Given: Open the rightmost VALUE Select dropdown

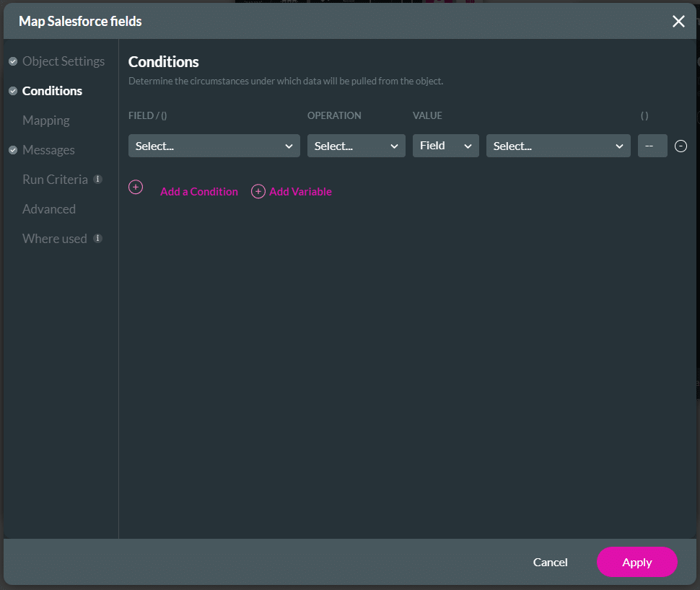Looking at the screenshot, I should click(x=558, y=146).
